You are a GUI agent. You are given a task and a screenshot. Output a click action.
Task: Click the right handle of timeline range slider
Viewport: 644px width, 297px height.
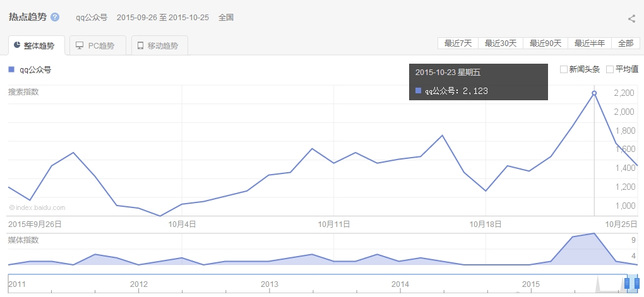[x=637, y=283]
